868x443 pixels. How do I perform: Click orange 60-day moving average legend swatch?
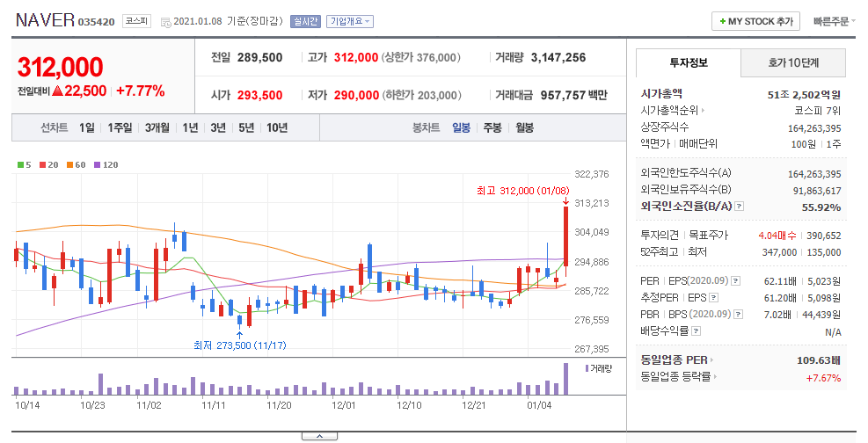(70, 165)
